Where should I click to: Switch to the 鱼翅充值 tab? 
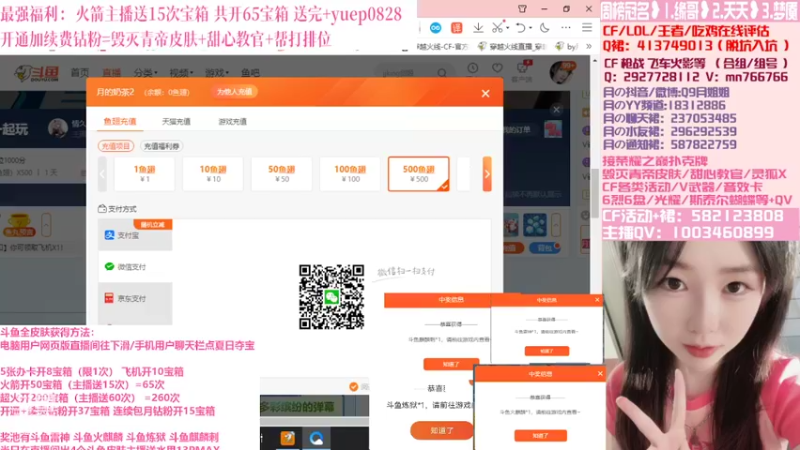point(120,121)
